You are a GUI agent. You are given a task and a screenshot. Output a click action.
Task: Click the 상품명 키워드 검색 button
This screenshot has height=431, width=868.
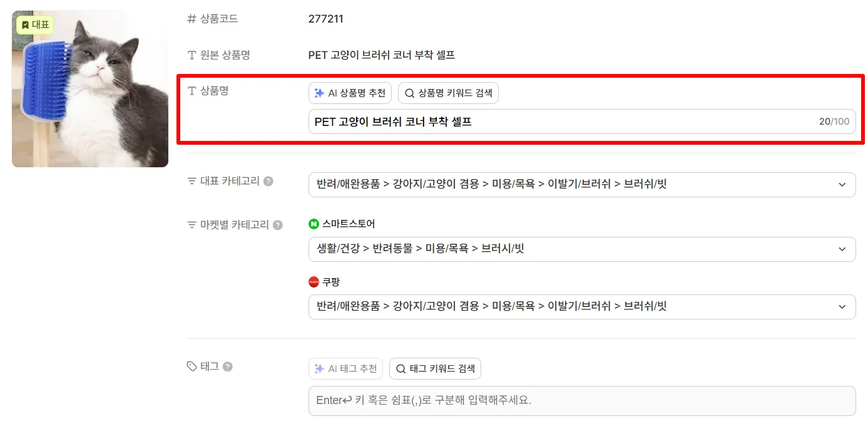[x=448, y=93]
